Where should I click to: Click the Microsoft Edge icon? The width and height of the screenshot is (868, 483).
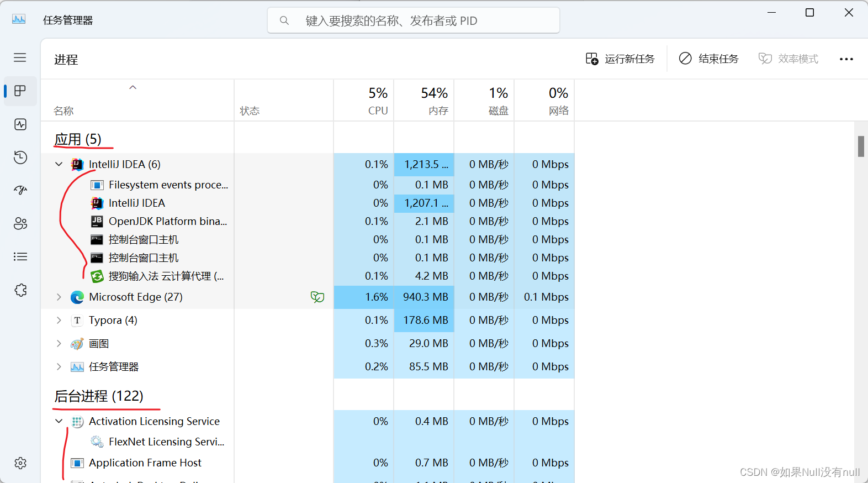pos(77,297)
